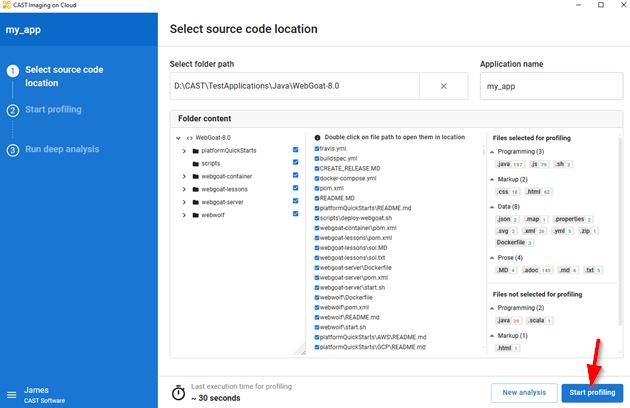Click the stopwatch icon for execution time
The image size is (630, 408).
pyautogui.click(x=178, y=393)
